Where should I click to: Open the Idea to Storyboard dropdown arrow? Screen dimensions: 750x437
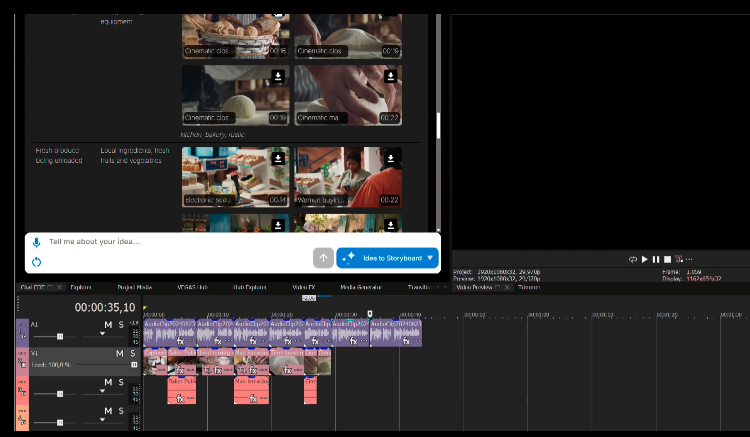[x=430, y=258]
